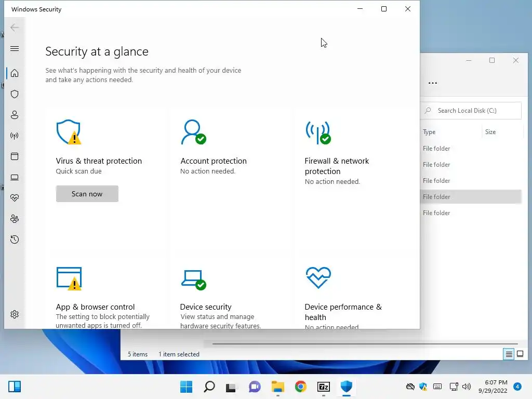Open Family options icon in sidebar

(14, 219)
